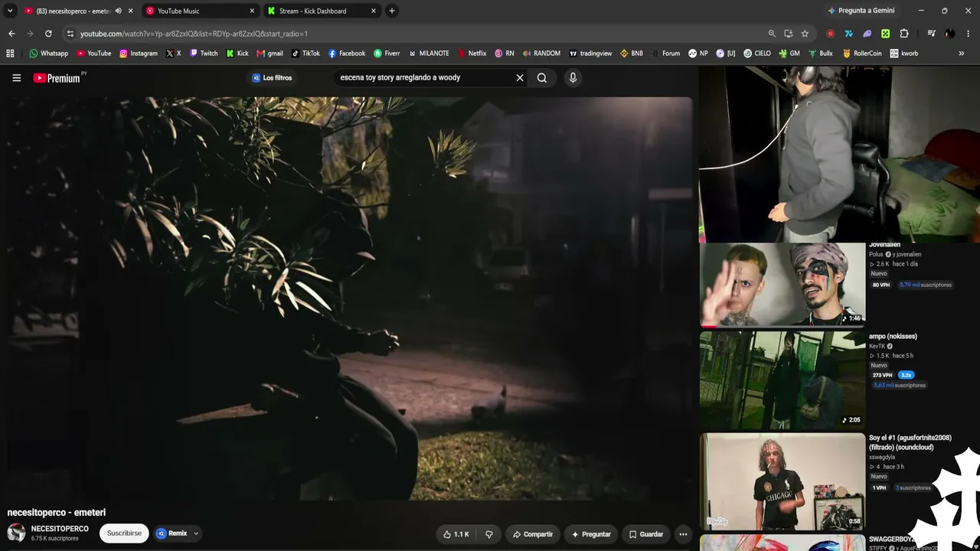Open the Facebook bookmark
This screenshot has height=551, width=980.
click(347, 54)
